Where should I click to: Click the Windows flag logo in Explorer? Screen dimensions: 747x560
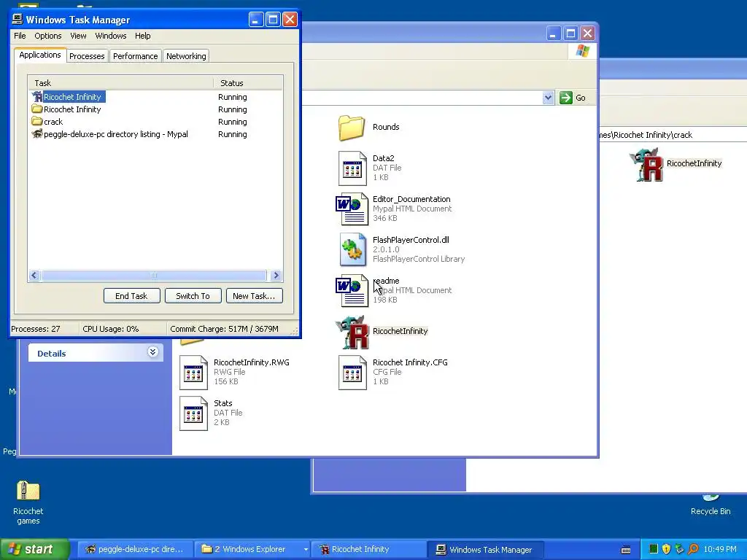582,51
